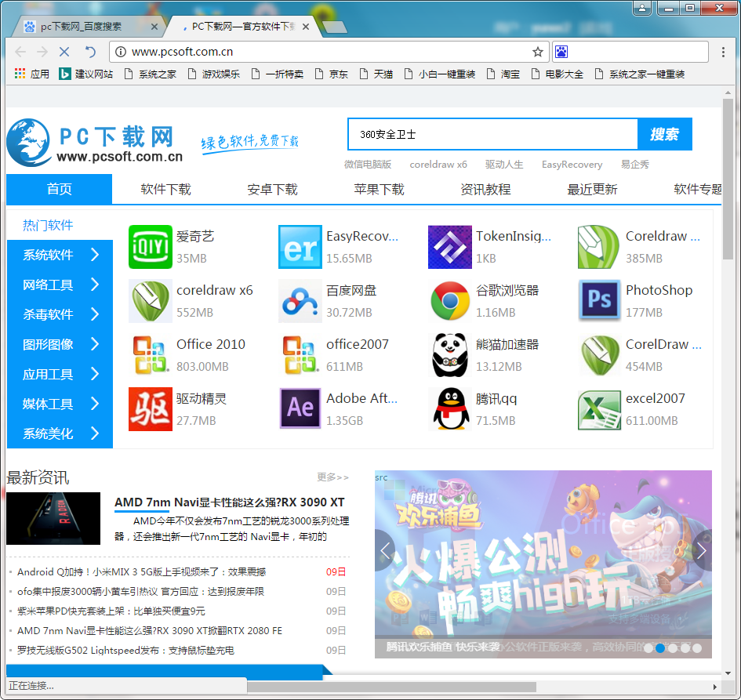Open the TokenInsight purple icon

point(450,247)
